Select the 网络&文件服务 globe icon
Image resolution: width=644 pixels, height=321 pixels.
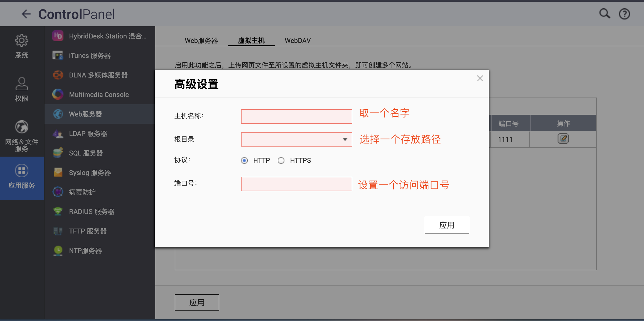click(x=22, y=127)
